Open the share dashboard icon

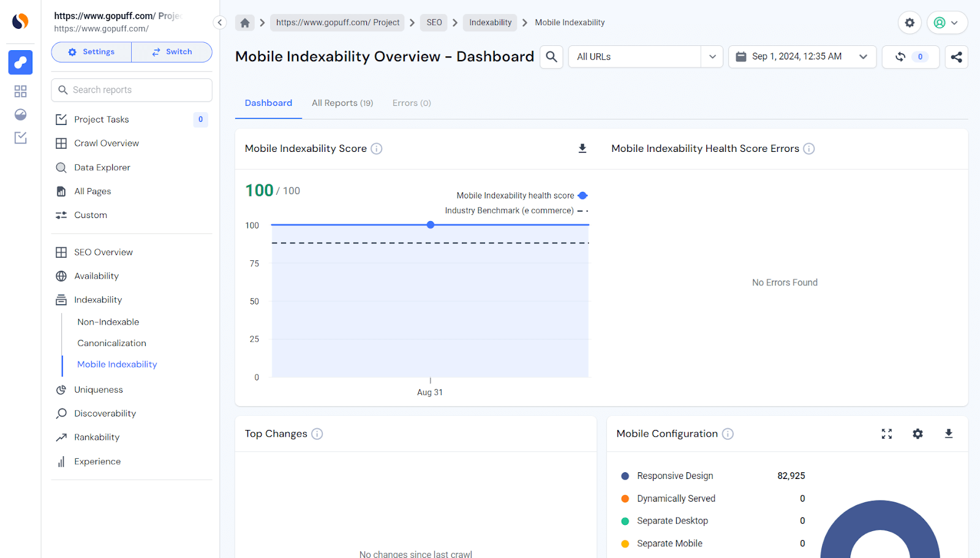(x=956, y=56)
